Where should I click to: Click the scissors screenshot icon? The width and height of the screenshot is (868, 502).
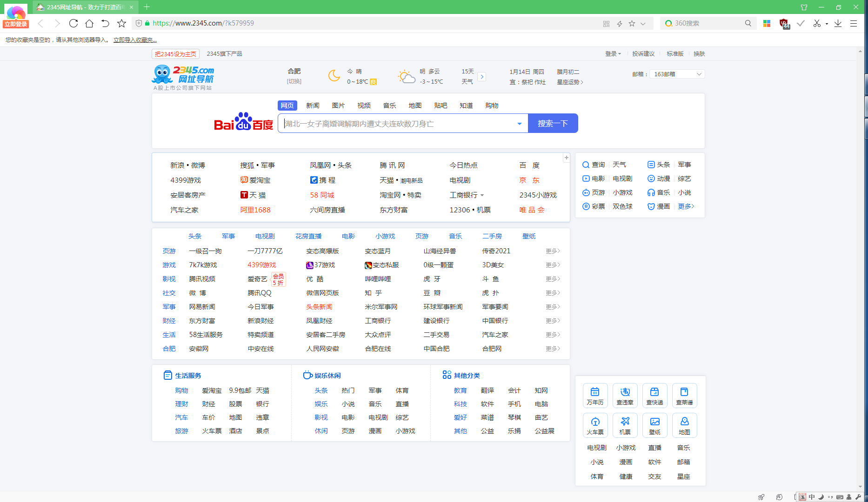817,23
